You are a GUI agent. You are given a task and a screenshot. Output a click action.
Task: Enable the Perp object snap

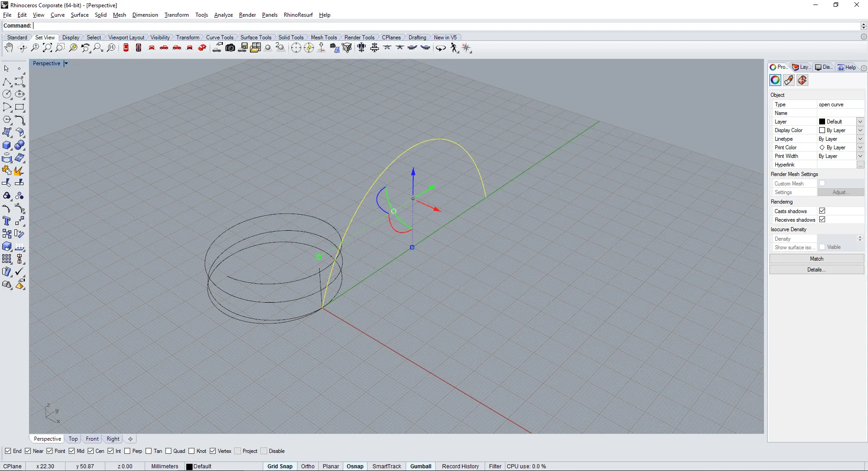pos(127,451)
